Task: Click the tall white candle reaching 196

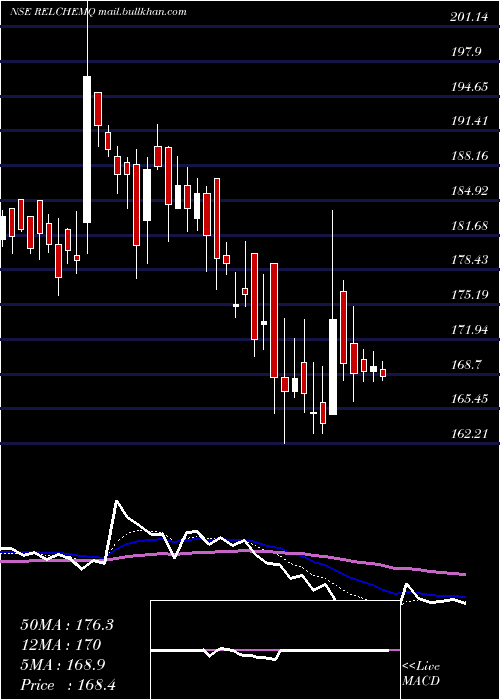Action: tap(87, 149)
